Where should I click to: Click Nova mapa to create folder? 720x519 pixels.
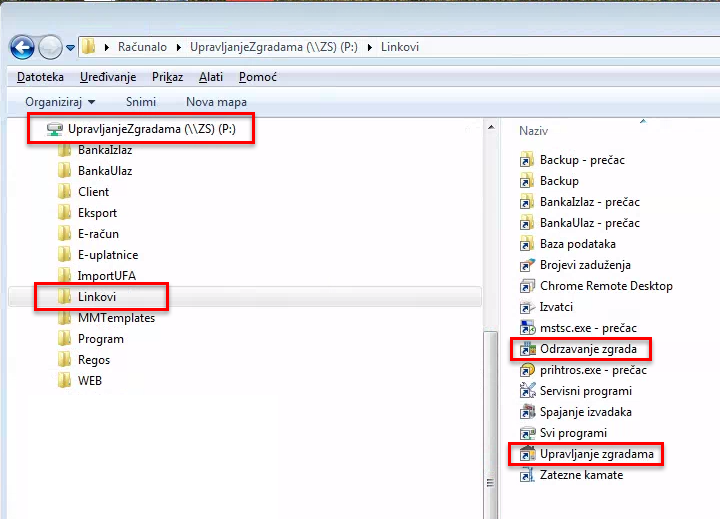coord(216,102)
